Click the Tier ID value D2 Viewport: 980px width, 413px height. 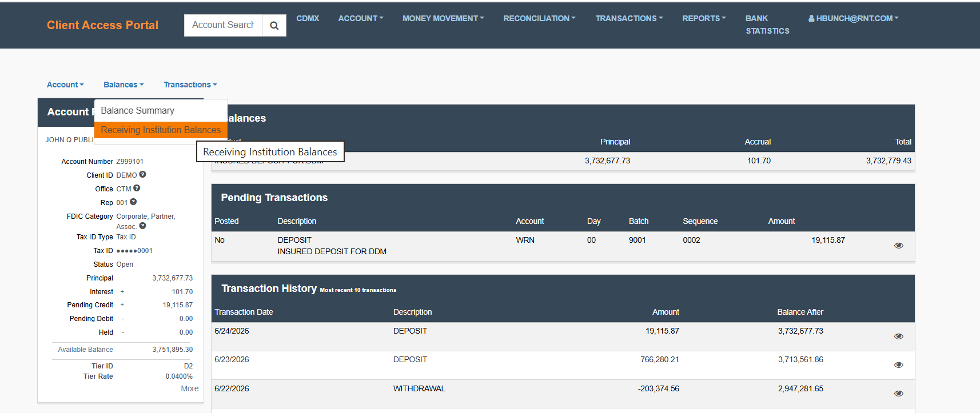tap(188, 366)
